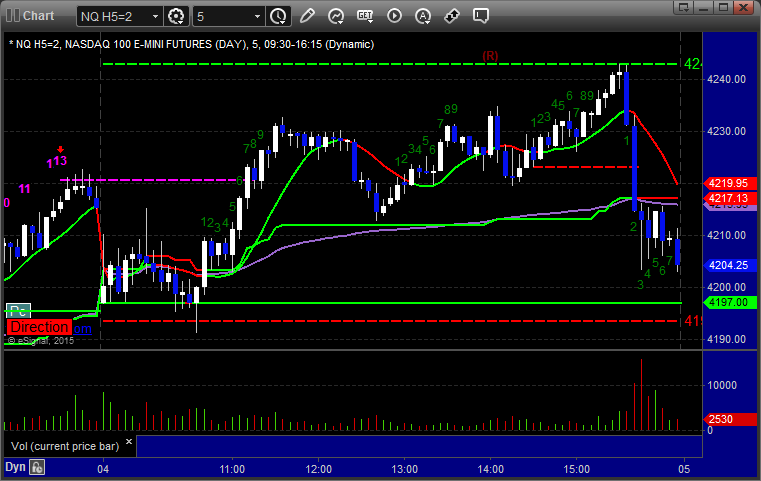The width and height of the screenshot is (761, 481).
Task: Select the drawing tools pencil icon
Action: click(307, 16)
